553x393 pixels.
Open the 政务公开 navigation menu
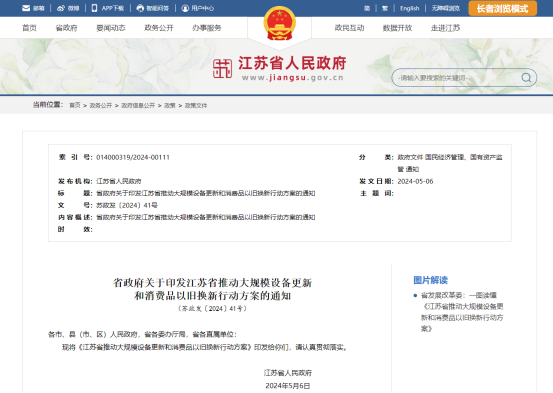pyautogui.click(x=159, y=28)
